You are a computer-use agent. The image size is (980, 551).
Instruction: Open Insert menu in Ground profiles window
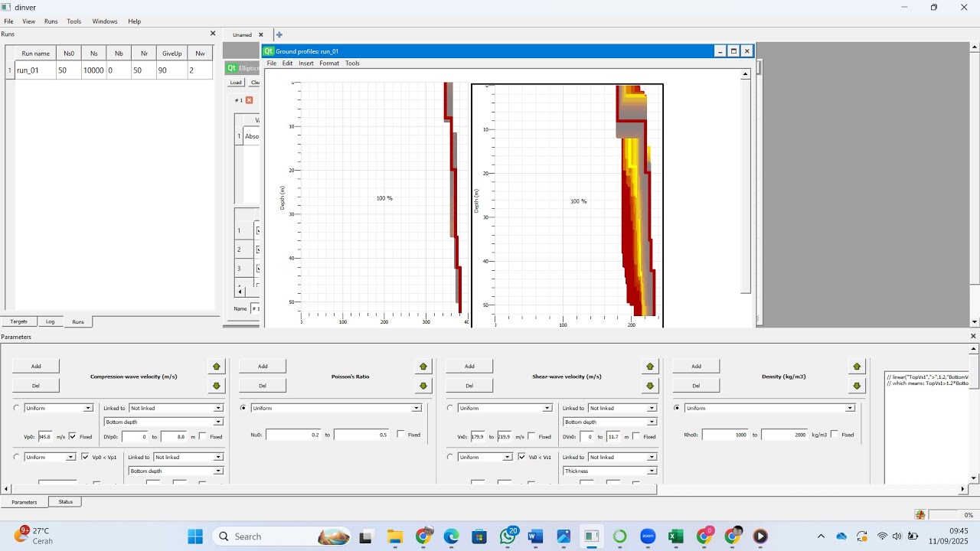(x=305, y=64)
